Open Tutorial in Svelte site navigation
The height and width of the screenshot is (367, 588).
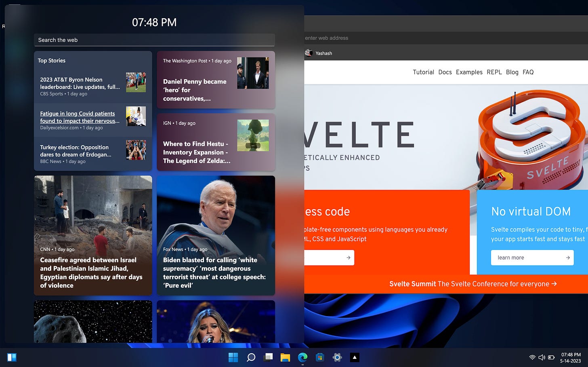pyautogui.click(x=423, y=72)
